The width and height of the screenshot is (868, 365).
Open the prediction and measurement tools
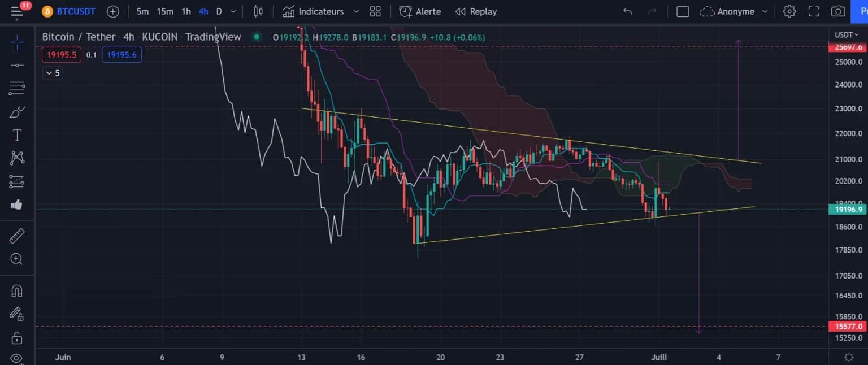click(x=17, y=181)
